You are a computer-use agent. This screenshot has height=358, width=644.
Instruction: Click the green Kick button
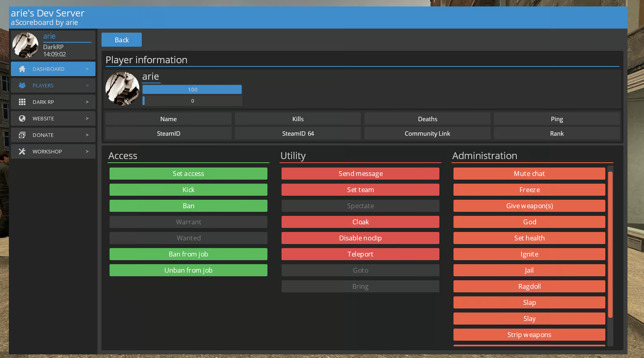pos(188,190)
